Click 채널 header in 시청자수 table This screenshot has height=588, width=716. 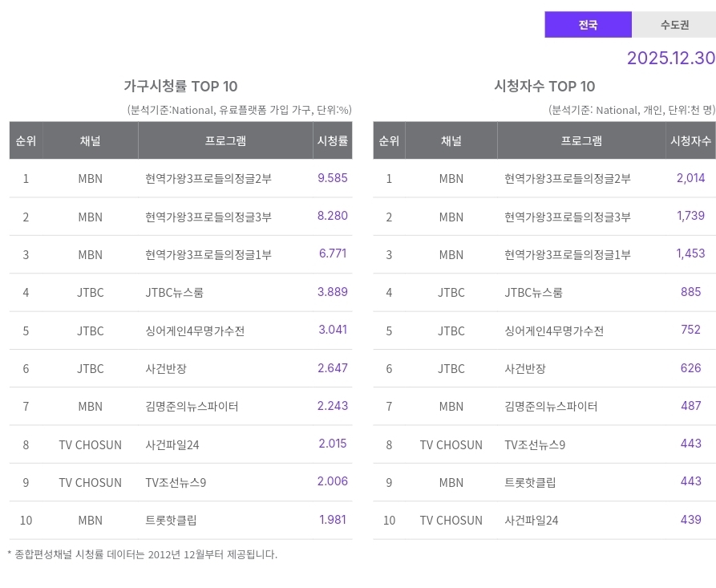tap(451, 140)
